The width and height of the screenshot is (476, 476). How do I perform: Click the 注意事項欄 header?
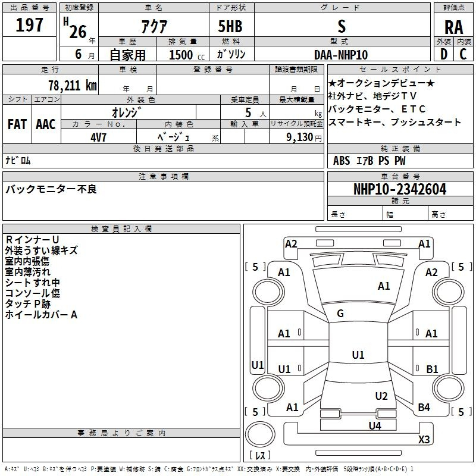click(x=163, y=176)
